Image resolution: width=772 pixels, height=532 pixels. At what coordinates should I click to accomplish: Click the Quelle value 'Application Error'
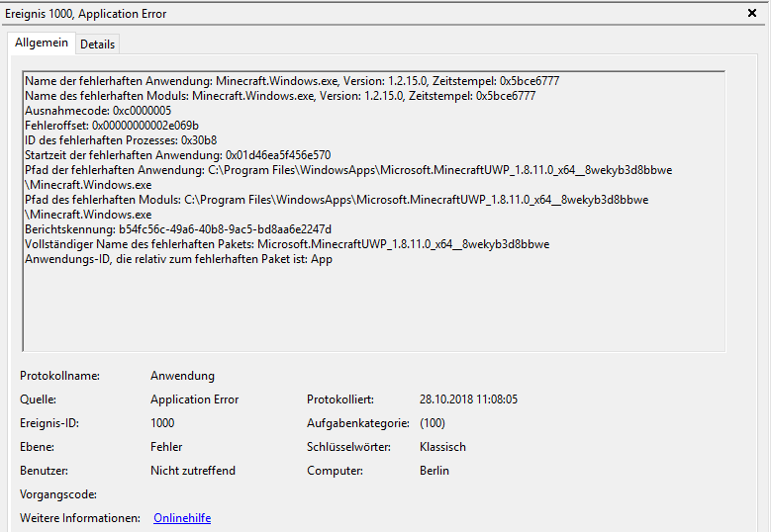tap(194, 399)
